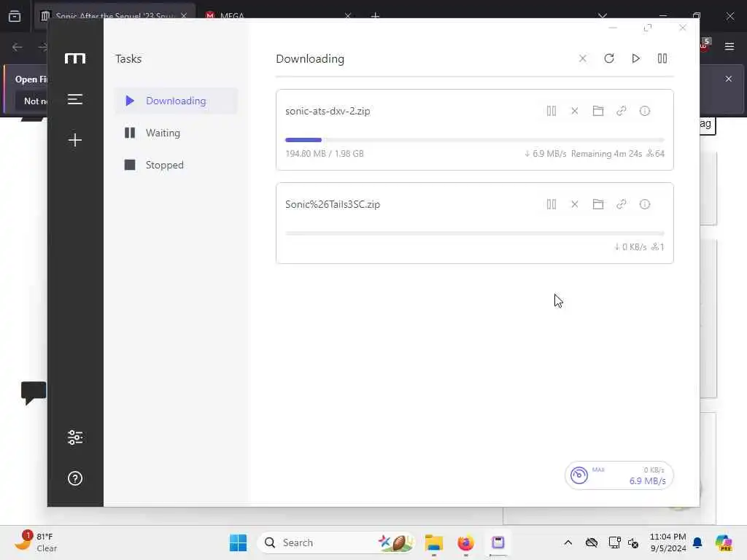Viewport: 747px width, 560px height.
Task: Click the chat bubble icon on webpage
Action: click(34, 393)
